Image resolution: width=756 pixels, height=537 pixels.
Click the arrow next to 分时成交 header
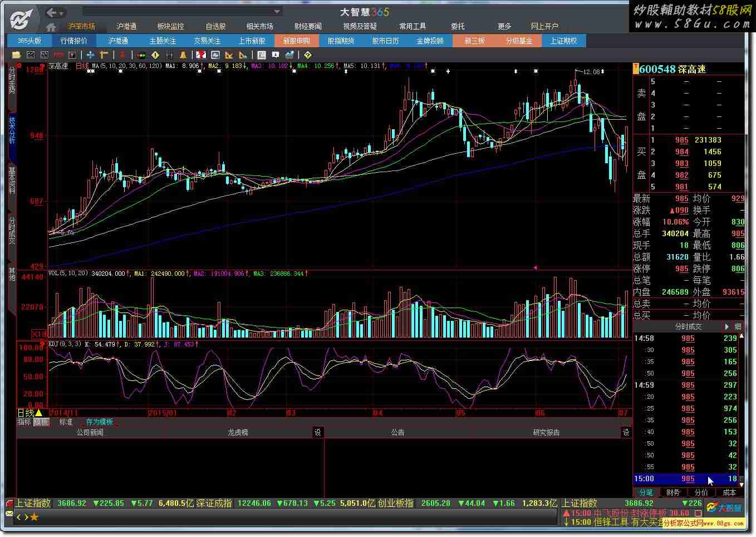727,326
